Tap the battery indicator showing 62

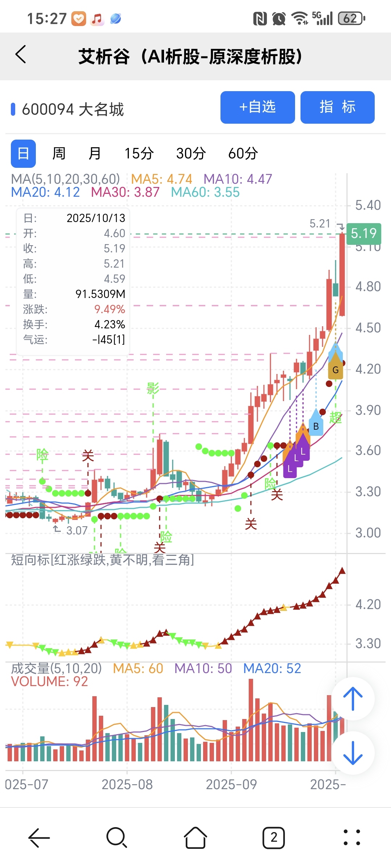point(351,18)
